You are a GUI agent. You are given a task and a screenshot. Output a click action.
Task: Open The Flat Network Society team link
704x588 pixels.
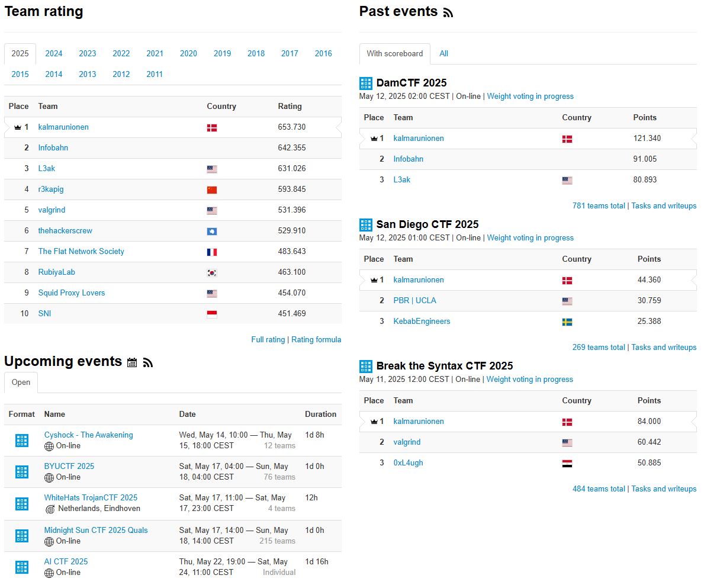coord(81,251)
